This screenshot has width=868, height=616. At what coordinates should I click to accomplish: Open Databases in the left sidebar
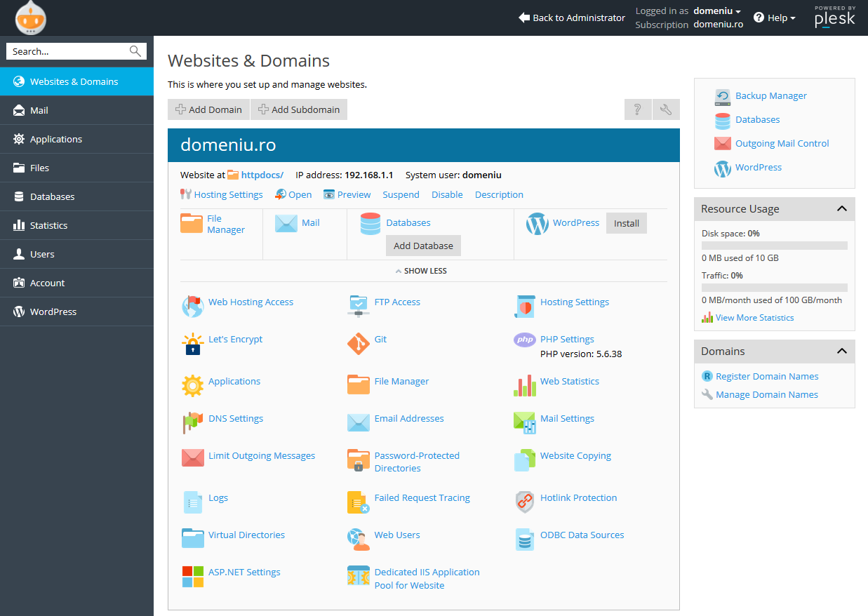(76, 196)
